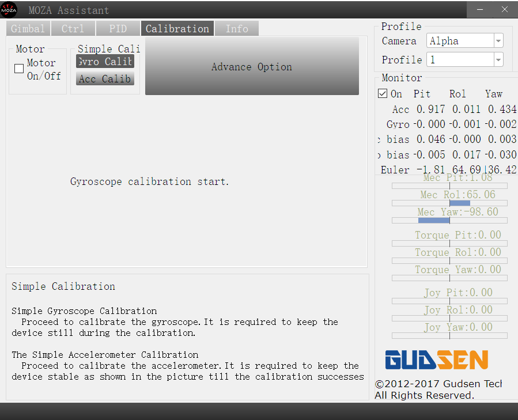Open the Info tab

coord(237,29)
